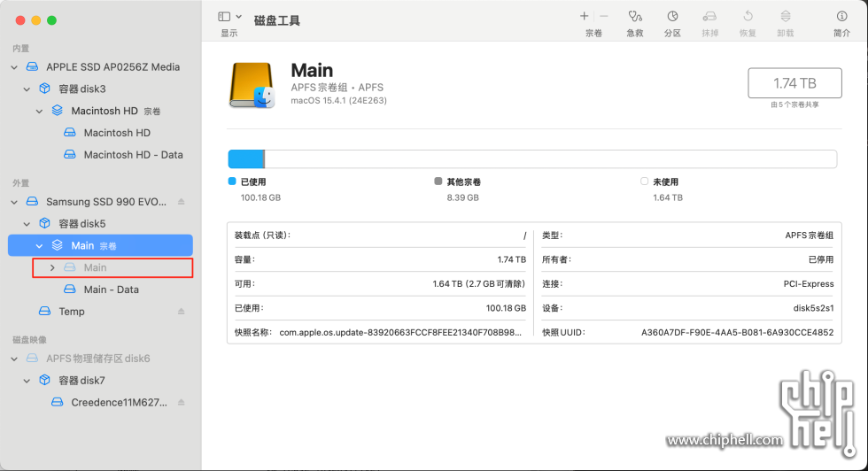Select APFS 物理储存区 disk6 disk image

click(x=100, y=358)
